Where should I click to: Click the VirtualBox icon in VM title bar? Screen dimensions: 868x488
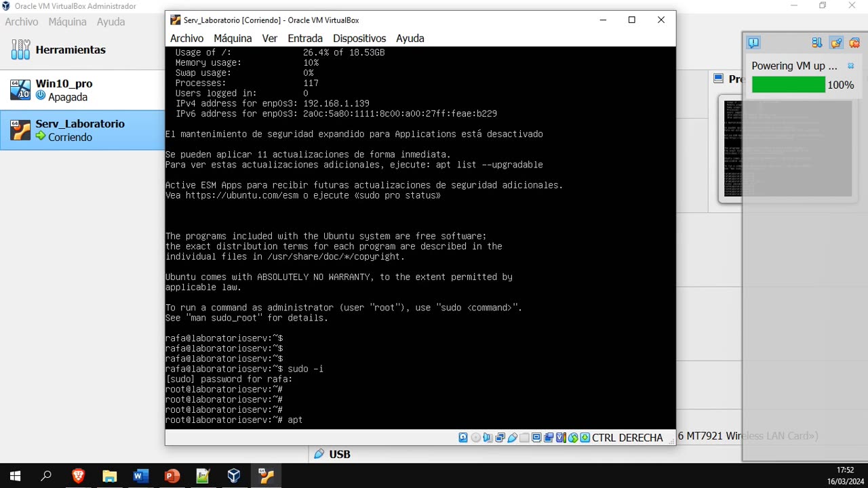click(x=175, y=20)
